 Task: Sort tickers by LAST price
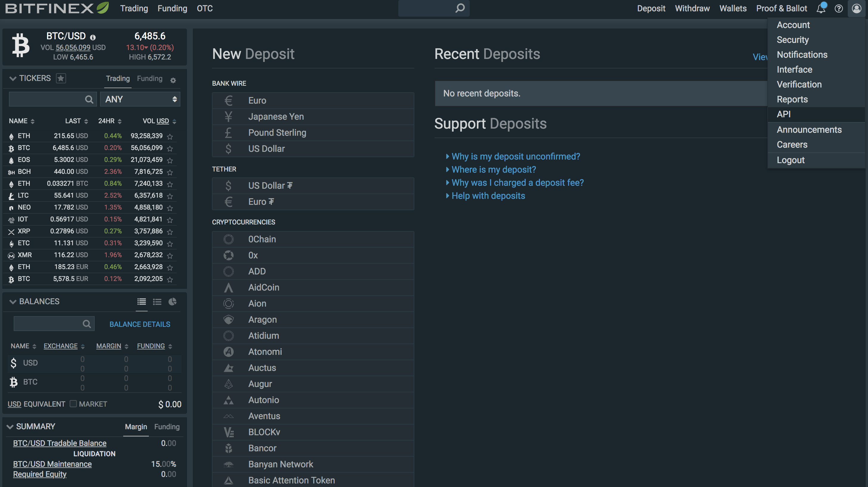coord(77,121)
